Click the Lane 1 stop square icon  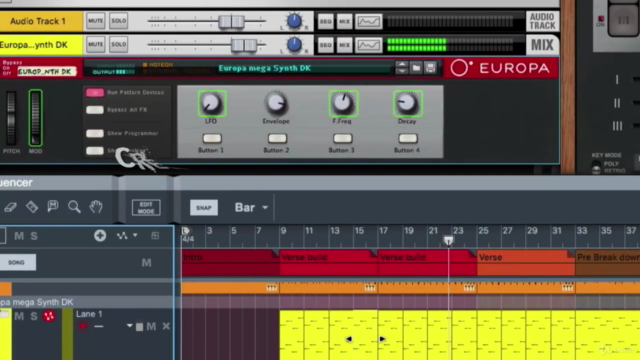click(x=139, y=327)
